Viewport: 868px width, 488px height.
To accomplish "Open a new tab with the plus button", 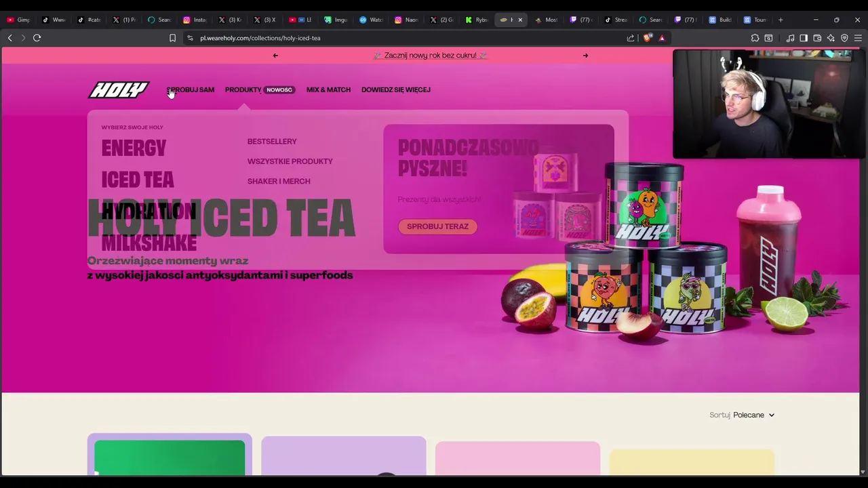I will click(x=781, y=20).
